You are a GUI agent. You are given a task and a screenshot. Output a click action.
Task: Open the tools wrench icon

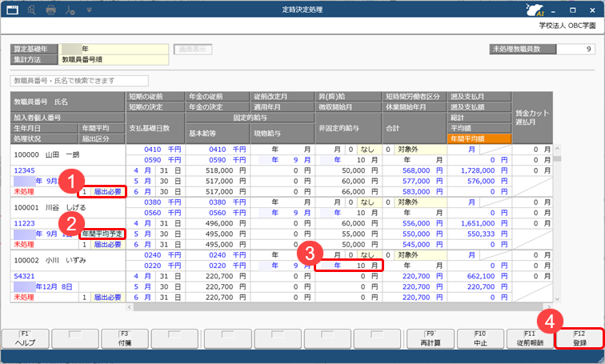[71, 10]
